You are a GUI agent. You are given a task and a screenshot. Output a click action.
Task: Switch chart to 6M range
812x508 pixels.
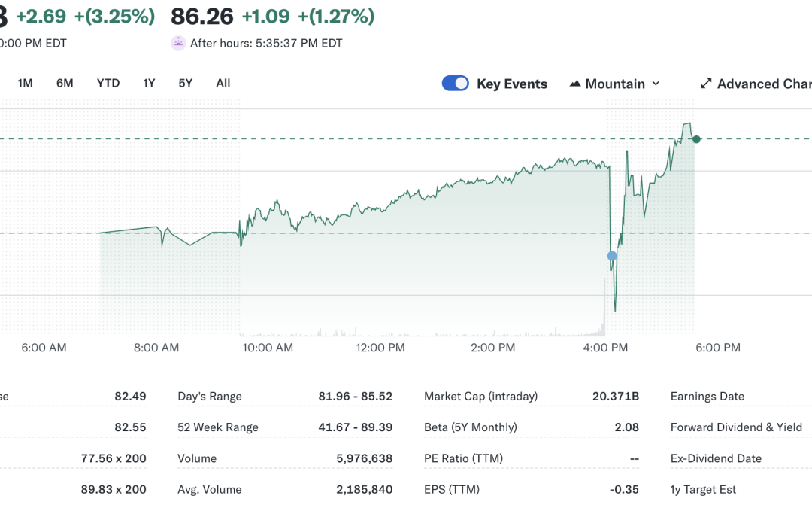pyautogui.click(x=65, y=83)
